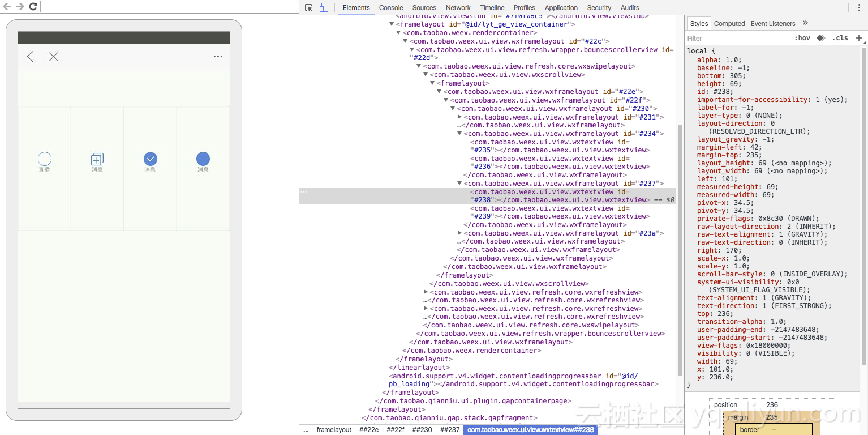Tap the back chevron in phone preview
Screen dimensions: 868x435
pyautogui.click(x=31, y=57)
